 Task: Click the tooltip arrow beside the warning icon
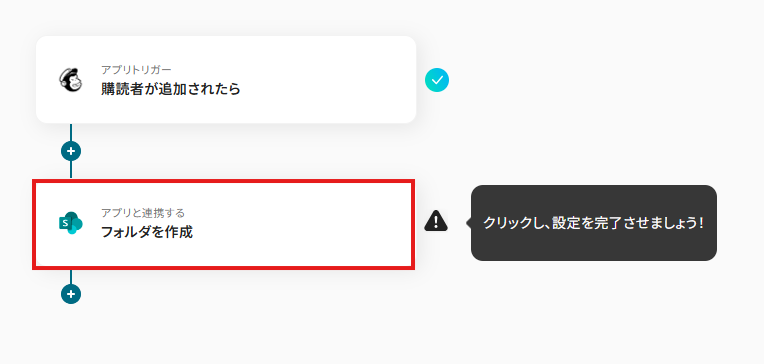[469, 223]
